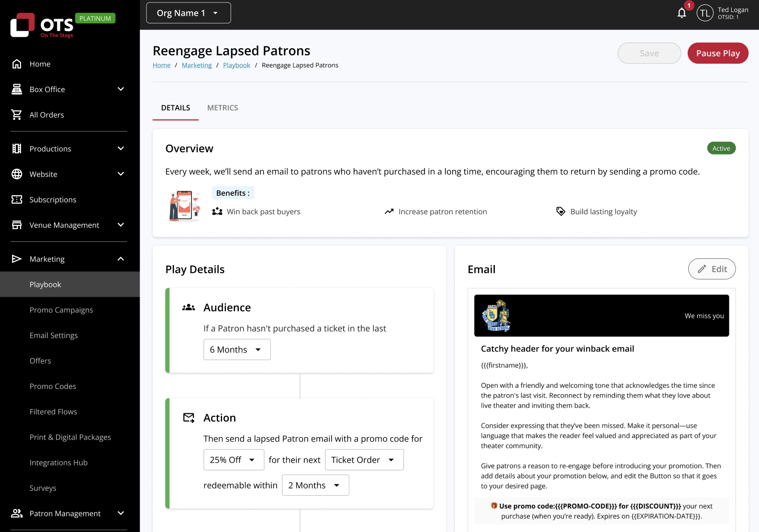Viewport: 759px width, 532px height.
Task: Click the Save button
Action: 649,53
